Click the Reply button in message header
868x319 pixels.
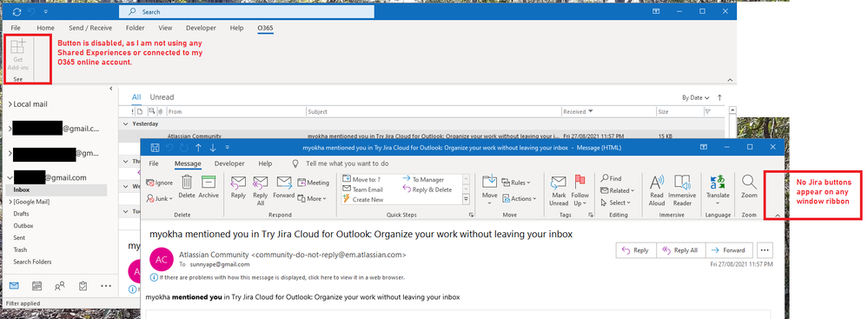click(x=636, y=249)
